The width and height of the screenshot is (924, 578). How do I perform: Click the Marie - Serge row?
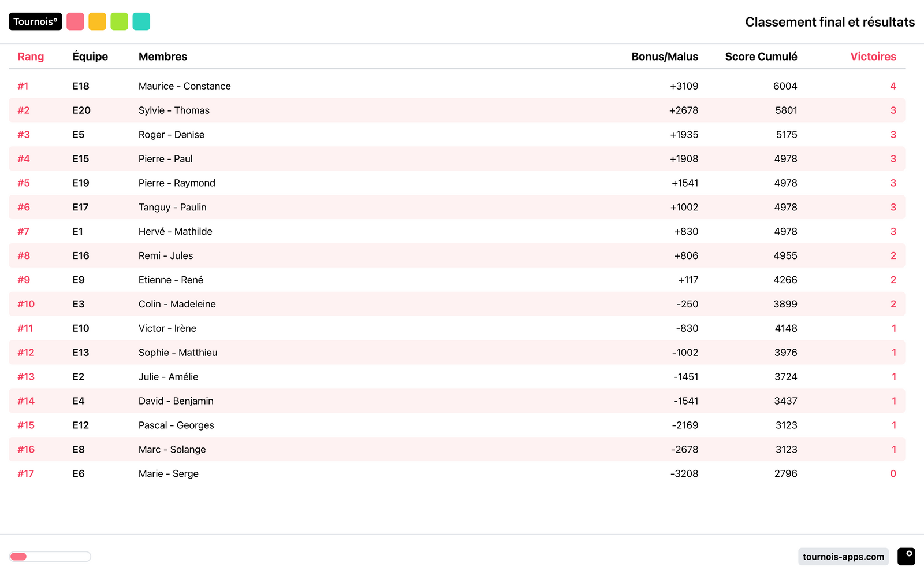point(168,473)
